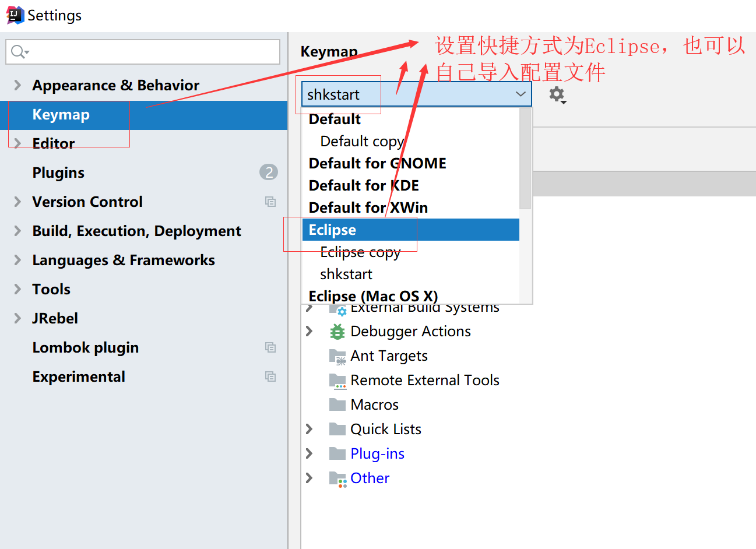This screenshot has width=756, height=549.
Task: Expand the Version Control section
Action: pos(17,202)
